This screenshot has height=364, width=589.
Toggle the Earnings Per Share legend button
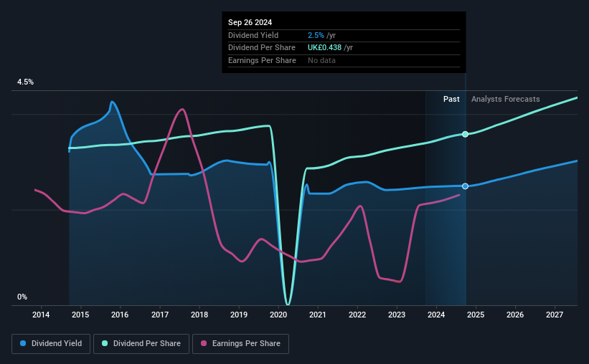[x=241, y=344]
